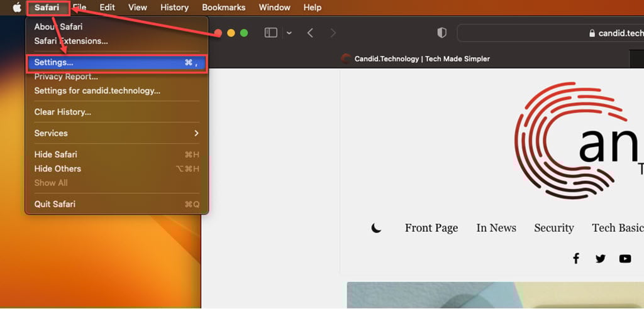Open the Safari menu in menu bar
Screen dimensions: 644x309
pos(47,8)
